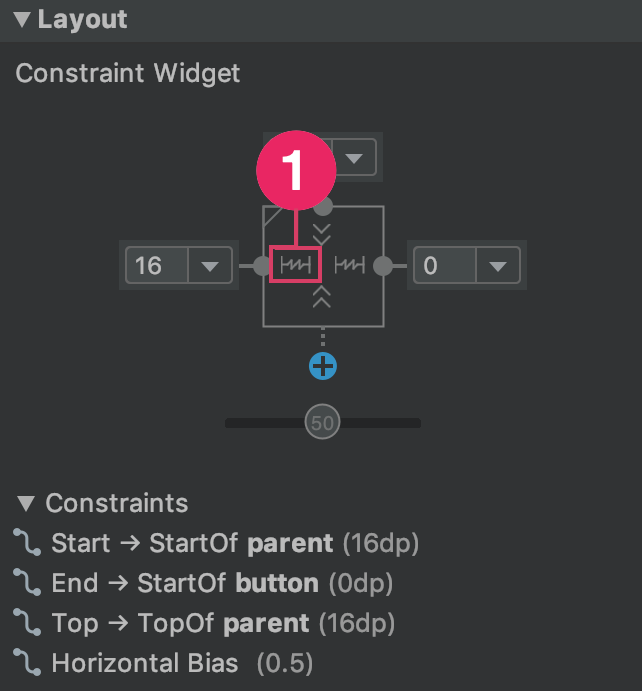
Task: Select the Horizontal Bias (0.5) entry
Action: click(163, 663)
